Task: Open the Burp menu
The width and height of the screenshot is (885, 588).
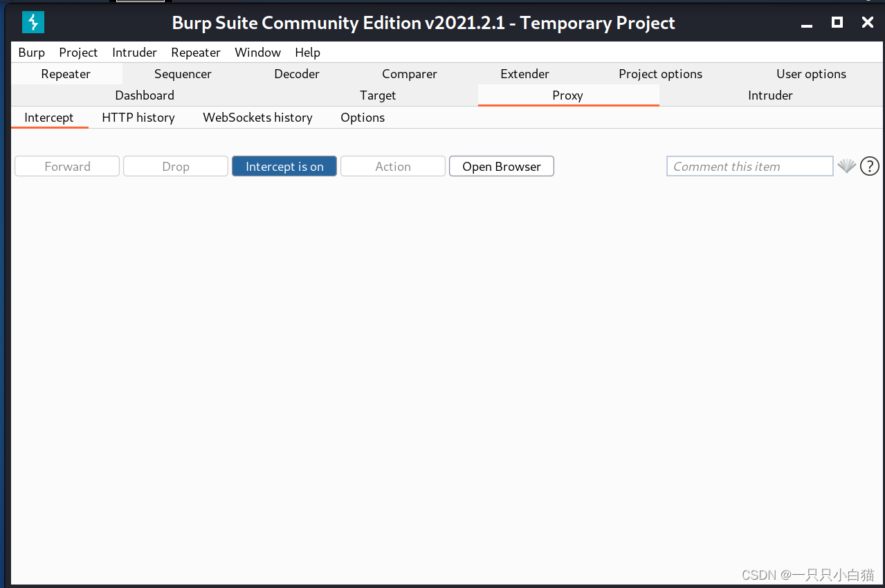Action: 31,53
